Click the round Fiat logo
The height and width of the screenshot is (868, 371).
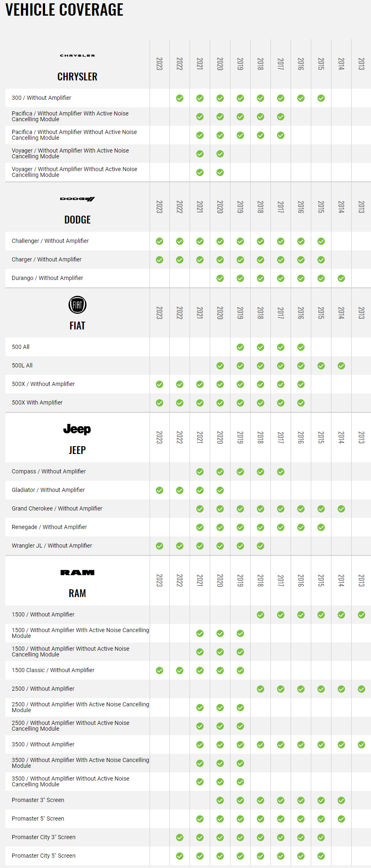pos(77,305)
